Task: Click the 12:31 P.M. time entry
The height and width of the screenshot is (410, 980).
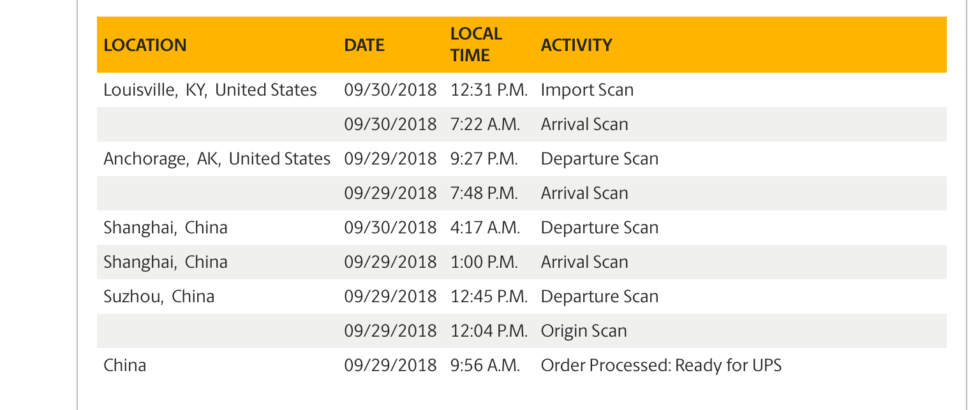Action: [x=489, y=90]
